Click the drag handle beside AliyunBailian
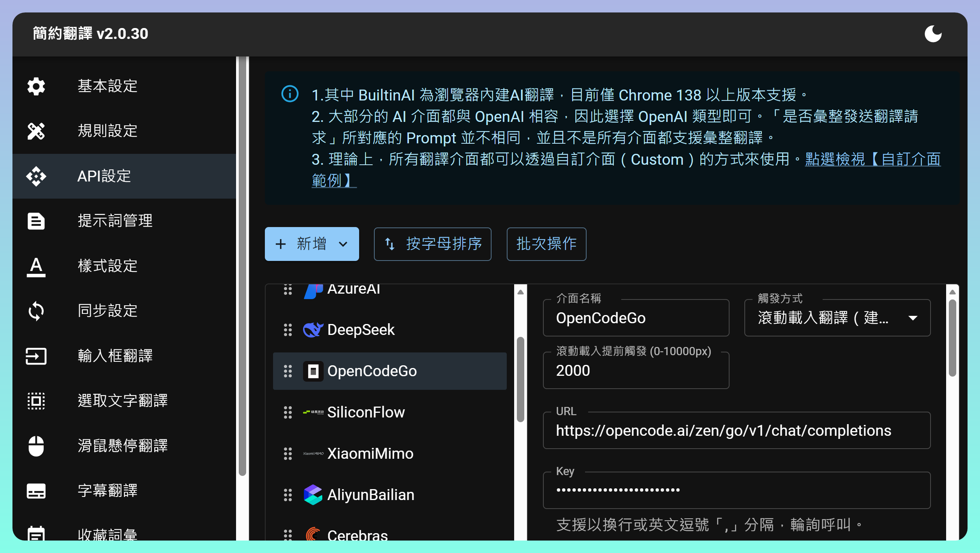 point(288,495)
